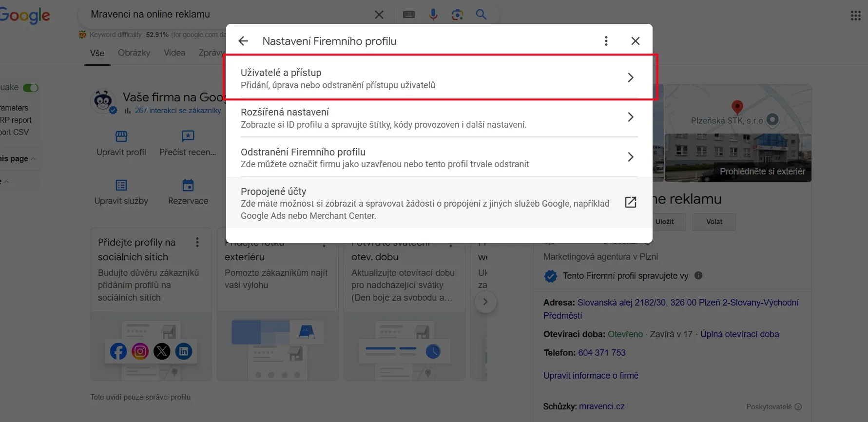This screenshot has height=422, width=868.
Task: Click the business profile avatar logo
Action: point(103,101)
